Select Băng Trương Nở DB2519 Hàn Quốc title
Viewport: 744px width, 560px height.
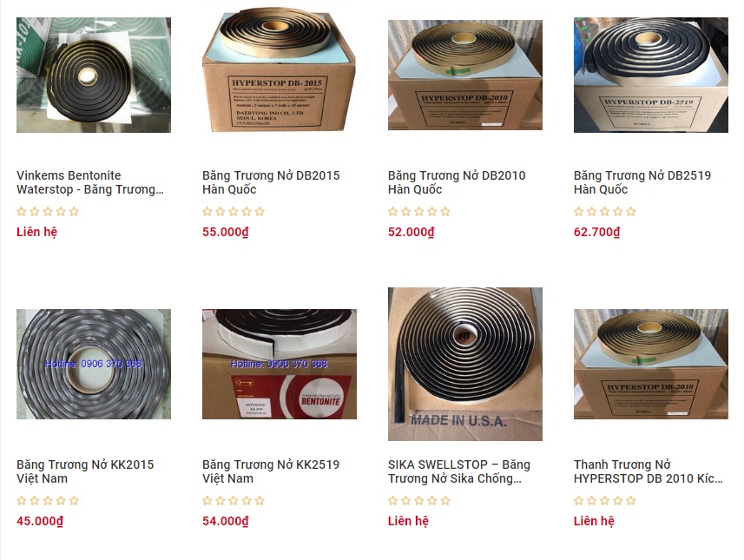[642, 182]
